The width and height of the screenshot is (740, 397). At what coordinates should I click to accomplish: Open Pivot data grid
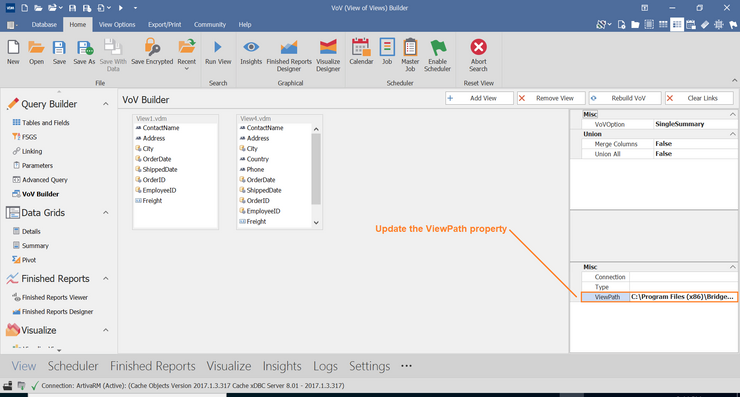pos(24,260)
